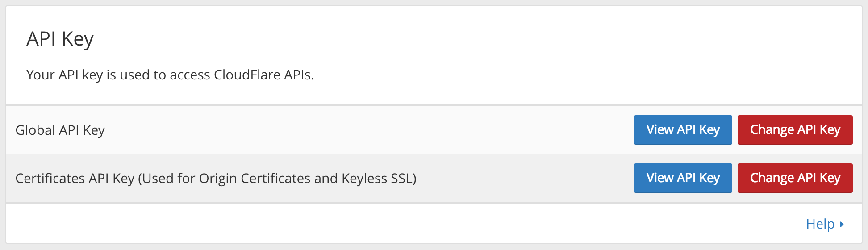The height and width of the screenshot is (250, 868).
Task: Click the "Your API key is used" description
Action: click(x=170, y=75)
